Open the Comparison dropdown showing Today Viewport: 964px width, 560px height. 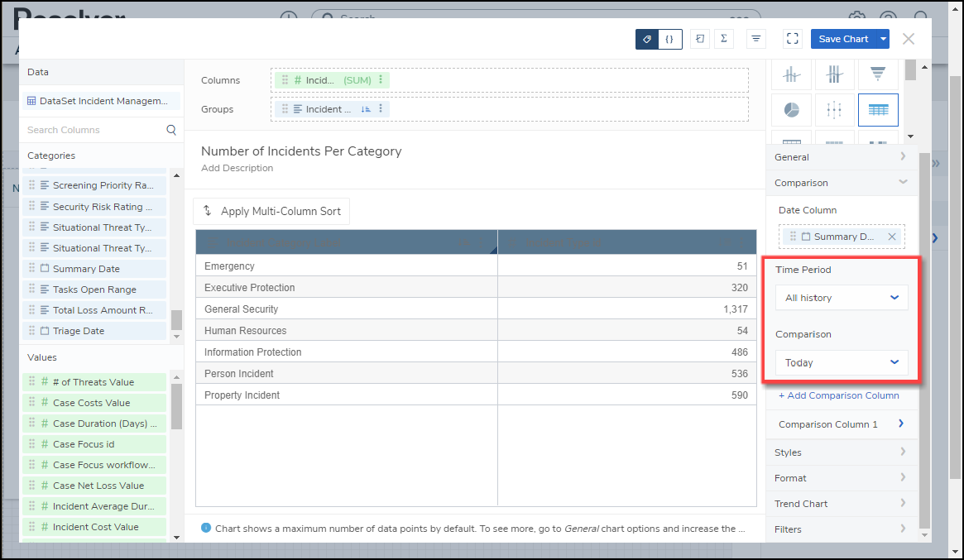(x=842, y=362)
